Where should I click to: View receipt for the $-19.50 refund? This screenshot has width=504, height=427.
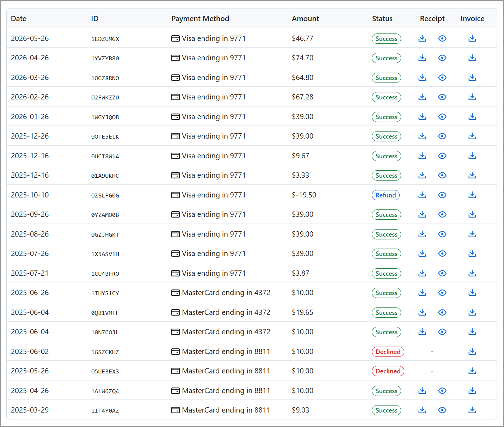(x=442, y=195)
